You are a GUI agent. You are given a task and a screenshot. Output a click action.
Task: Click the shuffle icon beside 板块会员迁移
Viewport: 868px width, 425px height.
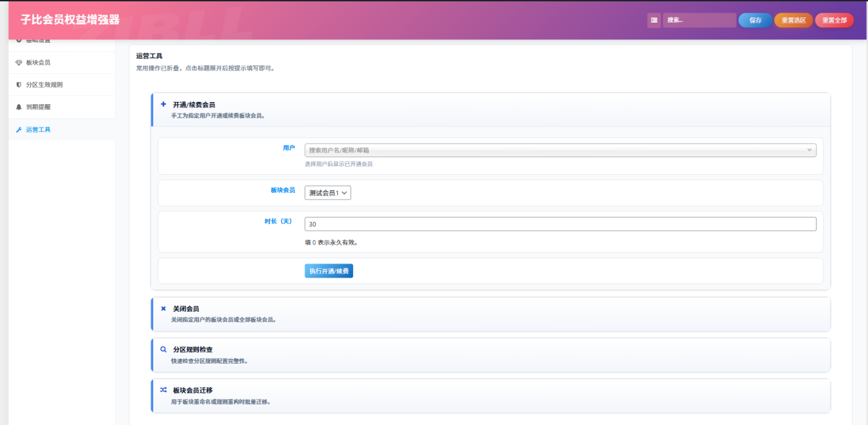tap(164, 390)
